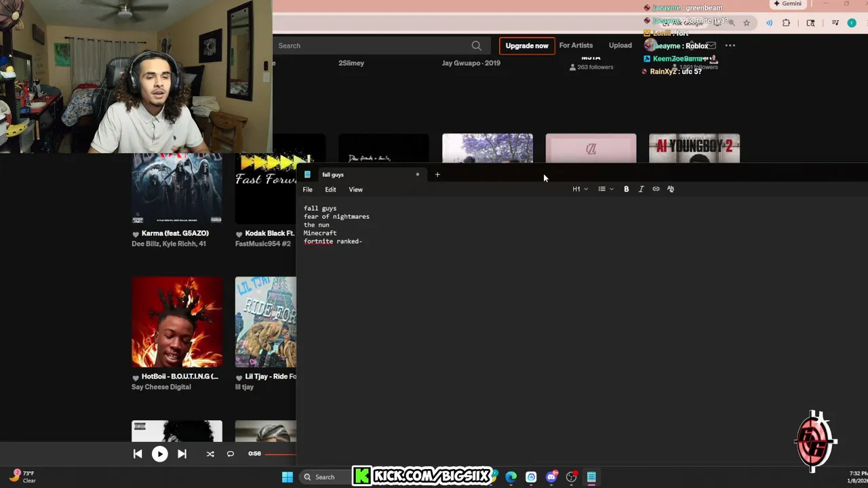
Task: Click the Upgrade now button
Action: coord(527,45)
